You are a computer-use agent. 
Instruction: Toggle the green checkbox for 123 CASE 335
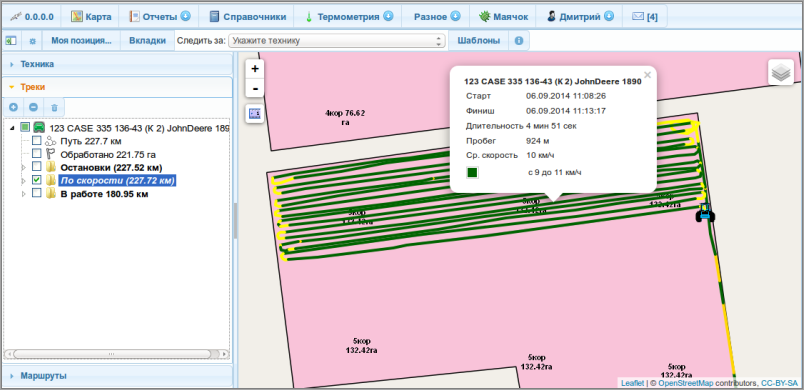point(25,127)
